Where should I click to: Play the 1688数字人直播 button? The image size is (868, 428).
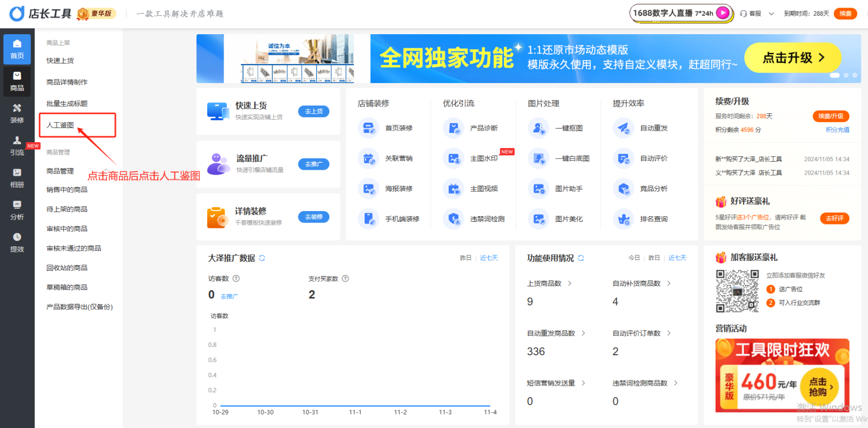[723, 13]
